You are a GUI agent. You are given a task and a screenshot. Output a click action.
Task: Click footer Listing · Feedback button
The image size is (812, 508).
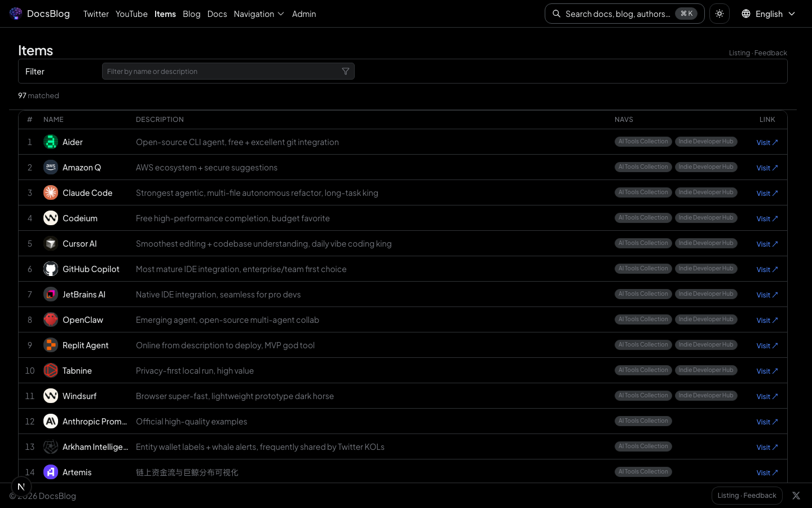coord(747,496)
